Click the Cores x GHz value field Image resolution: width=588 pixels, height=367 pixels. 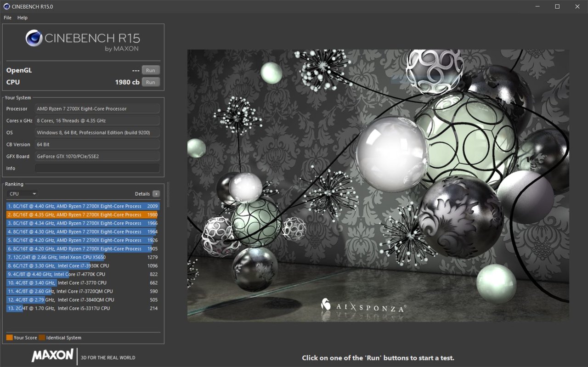(97, 120)
